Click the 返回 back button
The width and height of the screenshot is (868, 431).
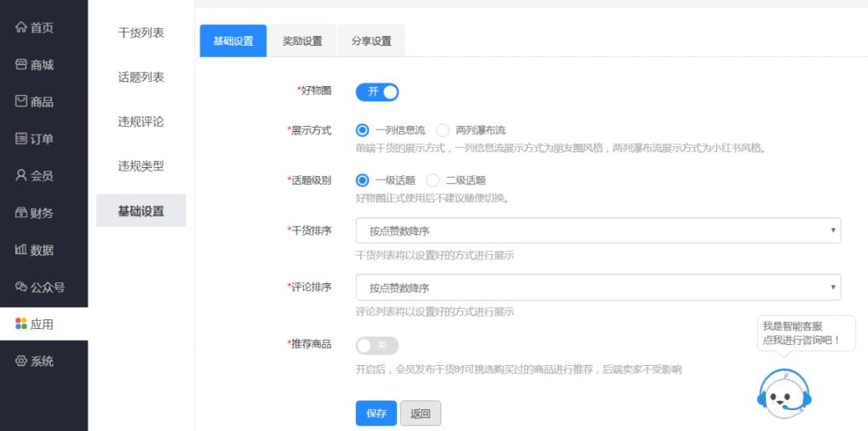click(420, 414)
